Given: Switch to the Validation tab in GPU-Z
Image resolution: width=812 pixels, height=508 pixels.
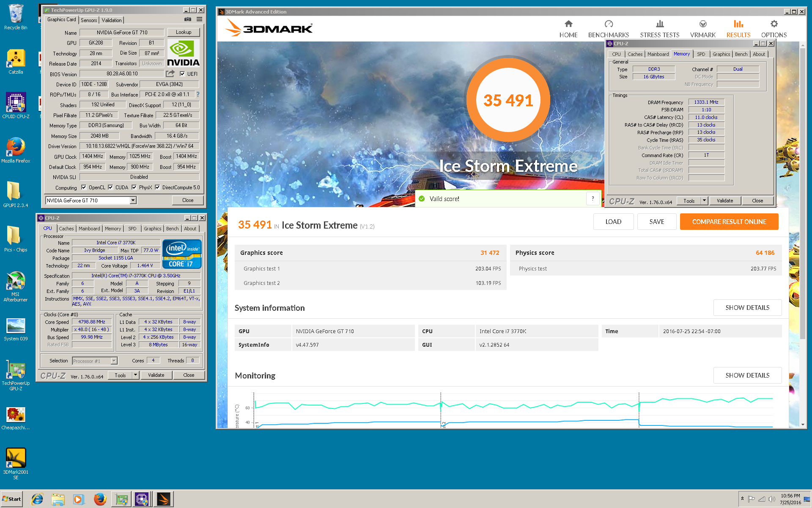Looking at the screenshot, I should coord(112,20).
